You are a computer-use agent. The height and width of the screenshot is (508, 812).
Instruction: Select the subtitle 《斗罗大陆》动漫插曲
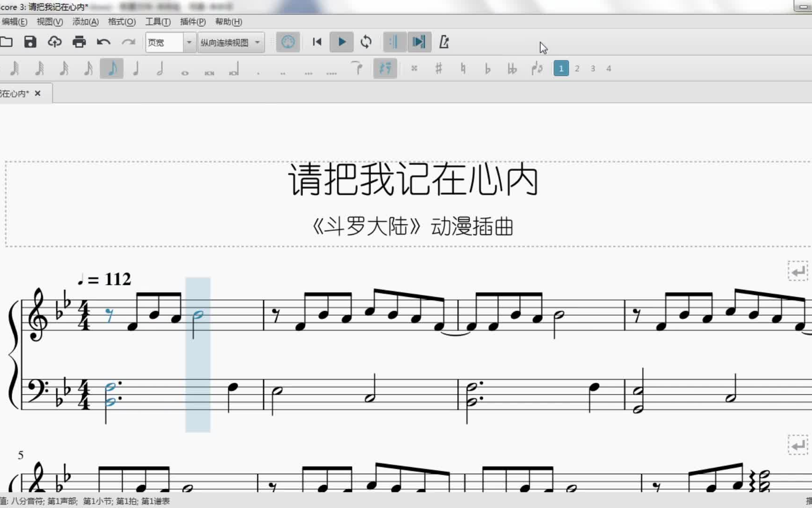point(413,227)
